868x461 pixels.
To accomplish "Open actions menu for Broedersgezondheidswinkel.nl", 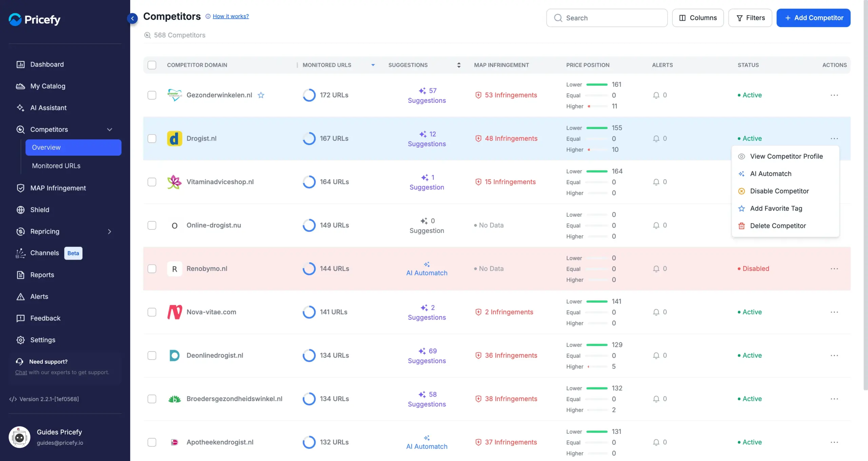I will 834,399.
